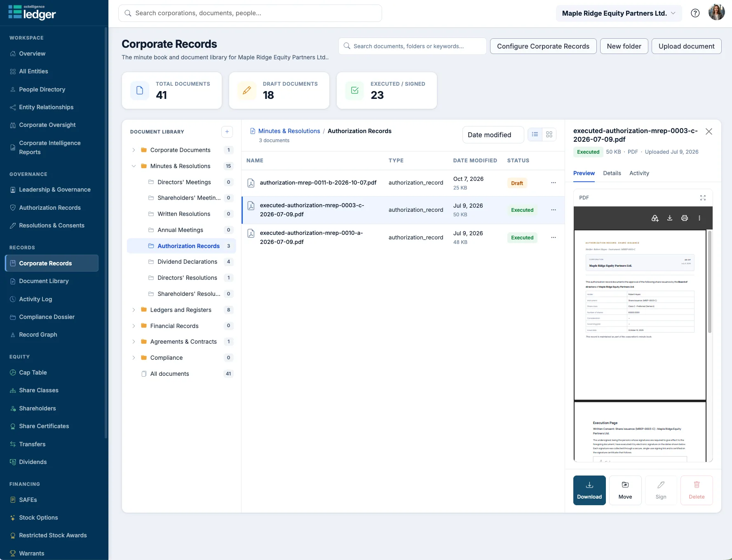Open the Date modified sort dropdown
This screenshot has height=560, width=732.
pyautogui.click(x=493, y=135)
